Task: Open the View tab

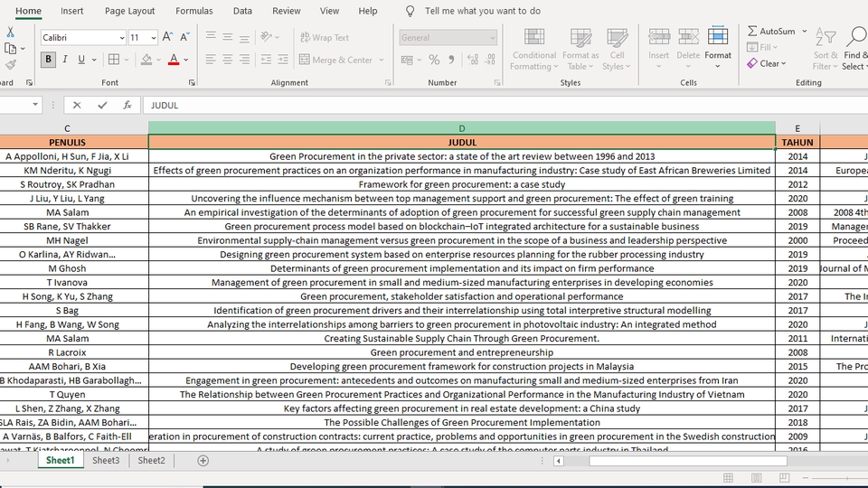Action: [x=329, y=11]
